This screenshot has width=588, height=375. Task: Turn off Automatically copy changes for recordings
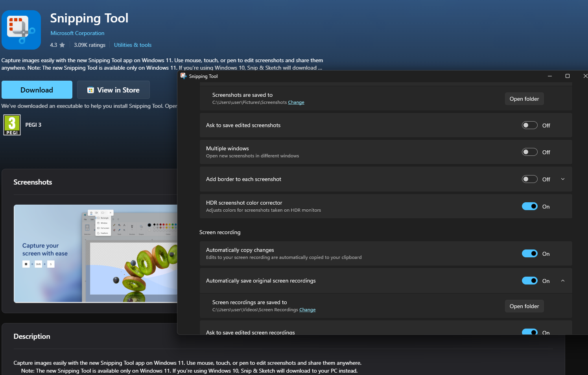tap(529, 253)
